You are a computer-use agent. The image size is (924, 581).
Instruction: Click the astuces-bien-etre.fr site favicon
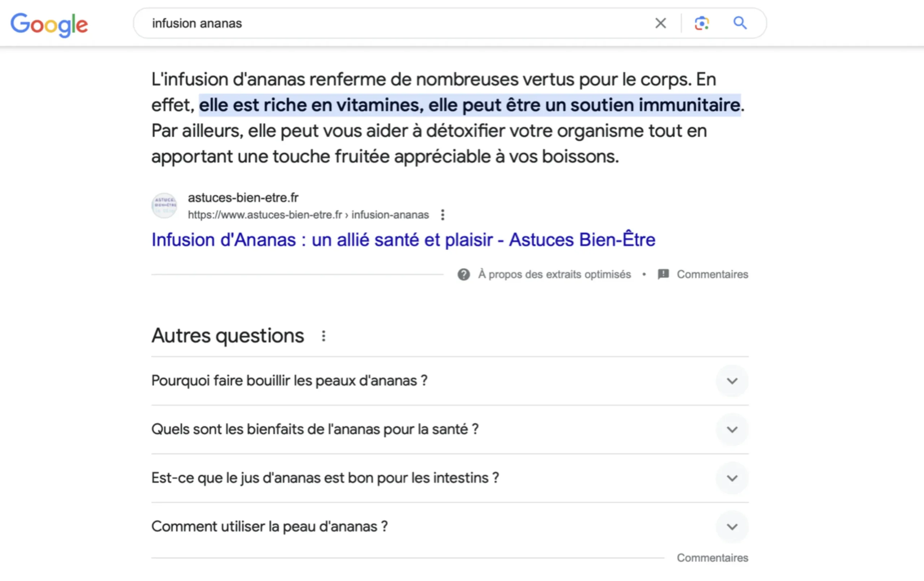click(164, 206)
